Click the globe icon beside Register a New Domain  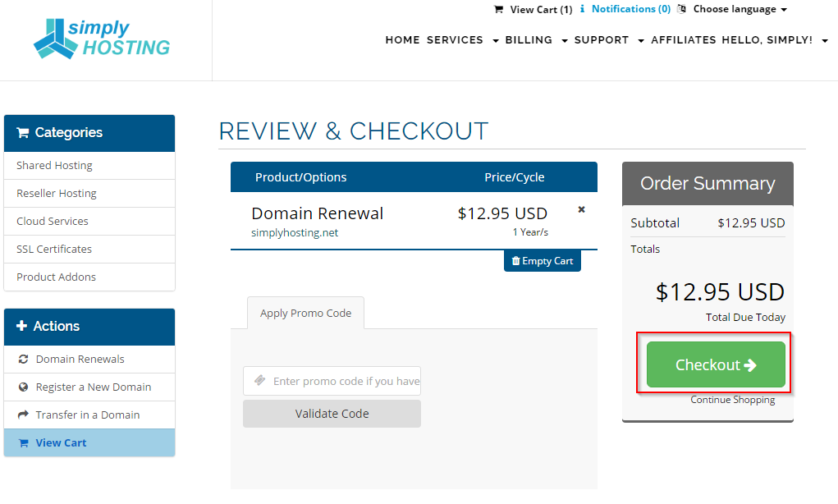click(23, 387)
